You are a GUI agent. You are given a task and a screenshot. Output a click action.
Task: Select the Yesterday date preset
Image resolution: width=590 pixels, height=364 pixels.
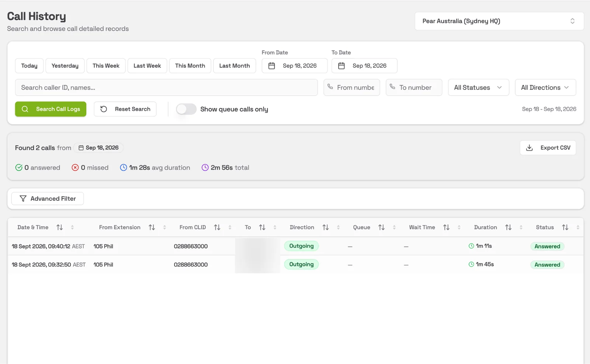point(65,66)
